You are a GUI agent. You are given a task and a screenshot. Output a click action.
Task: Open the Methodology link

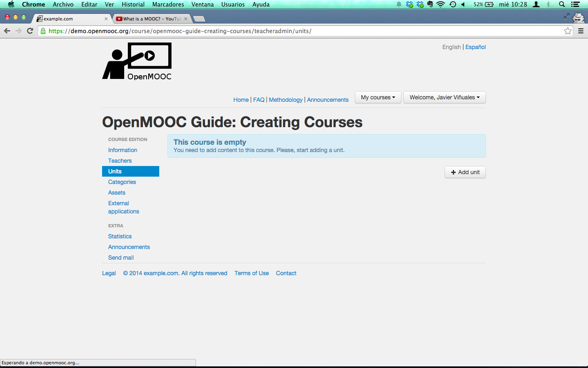(x=286, y=100)
